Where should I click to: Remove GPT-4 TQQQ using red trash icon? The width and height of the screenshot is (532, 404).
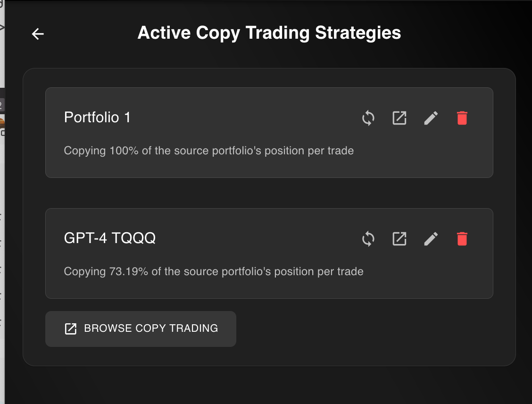462,239
